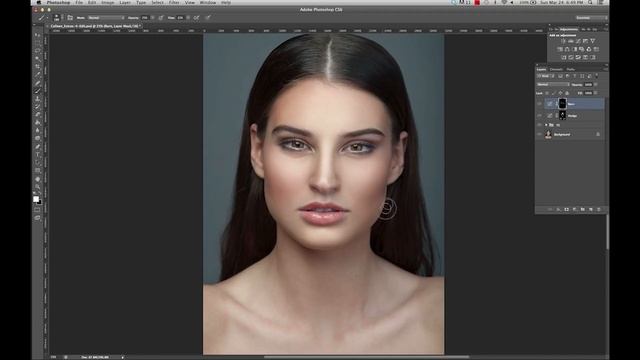Change the screen mode from the toolbox
The image size is (640, 360).
pos(38,218)
